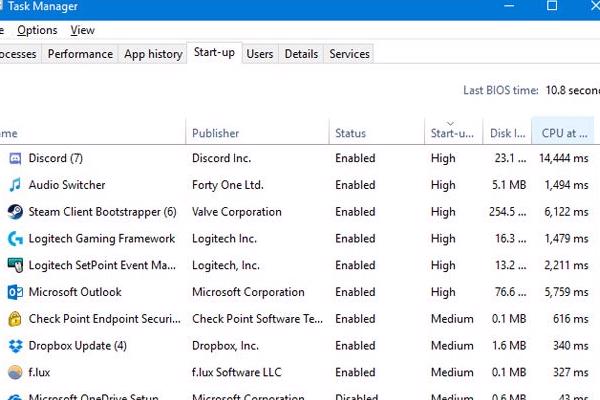Click the Discord app icon
600x400 pixels.
tap(15, 158)
